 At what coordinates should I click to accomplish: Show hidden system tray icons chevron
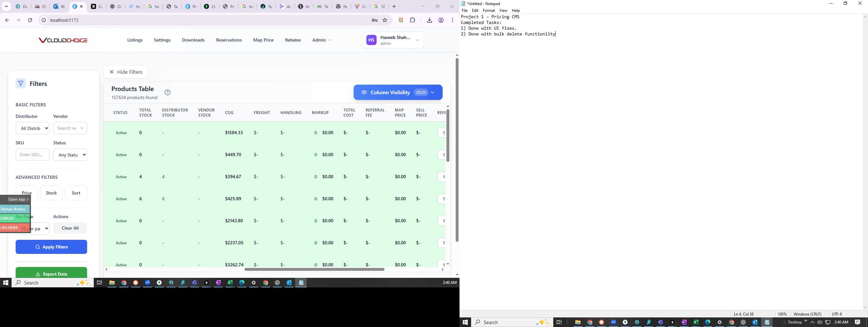812,322
